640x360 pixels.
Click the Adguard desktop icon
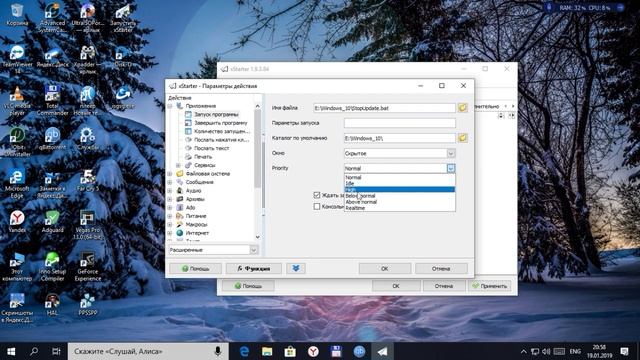point(52,222)
